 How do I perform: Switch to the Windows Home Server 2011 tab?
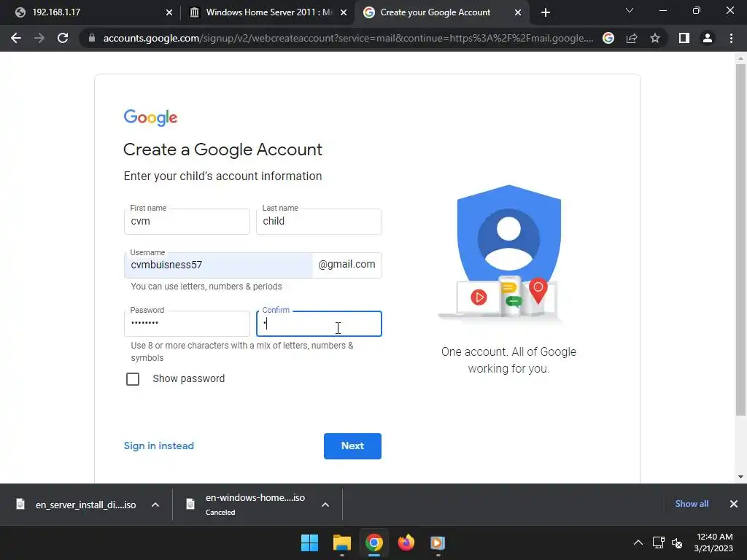[x=268, y=12]
